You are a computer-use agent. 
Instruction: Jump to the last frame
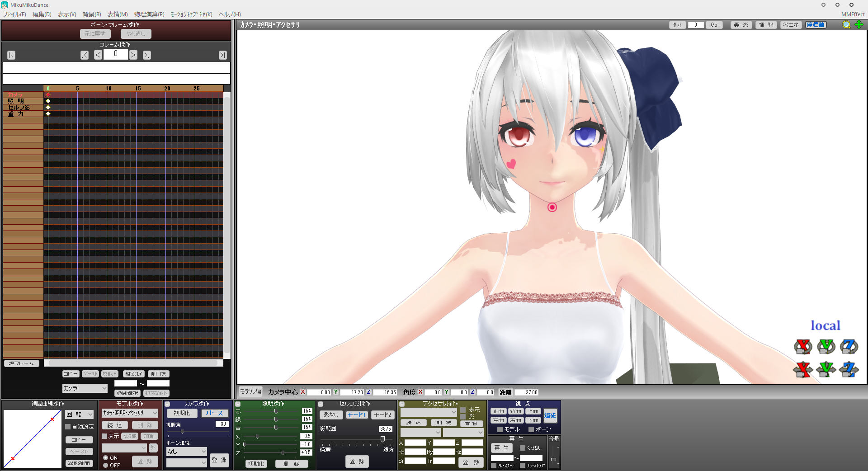222,55
